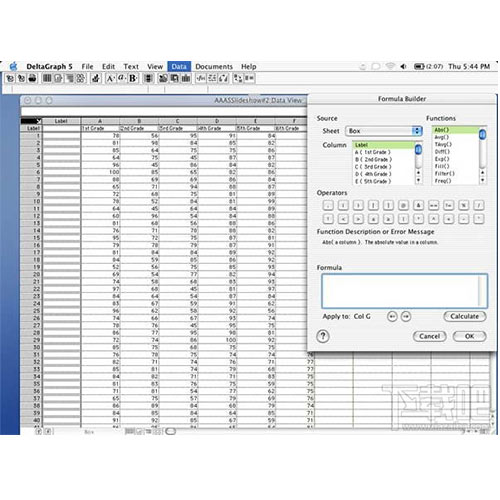500x500 pixels.
Task: Click the help question mark button
Action: [323, 336]
